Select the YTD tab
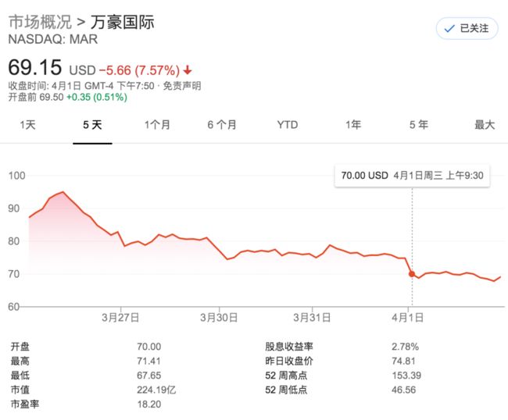The image size is (508, 420). (x=288, y=125)
